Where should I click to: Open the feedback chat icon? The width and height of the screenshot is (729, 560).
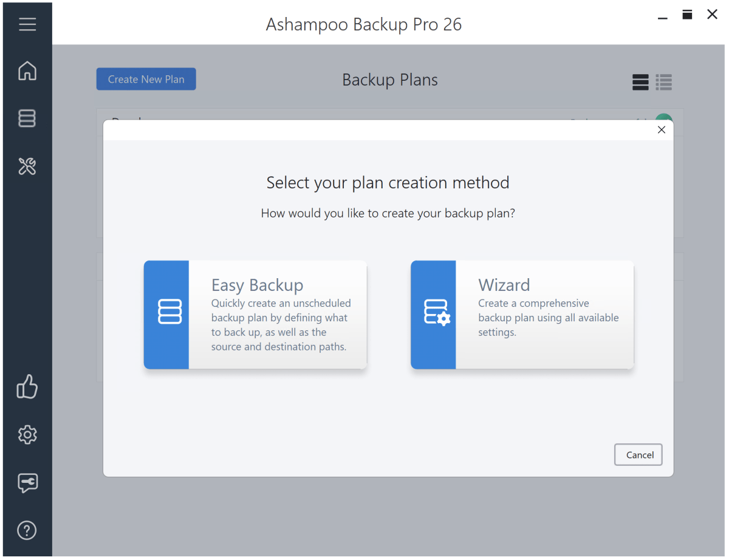coord(27,483)
